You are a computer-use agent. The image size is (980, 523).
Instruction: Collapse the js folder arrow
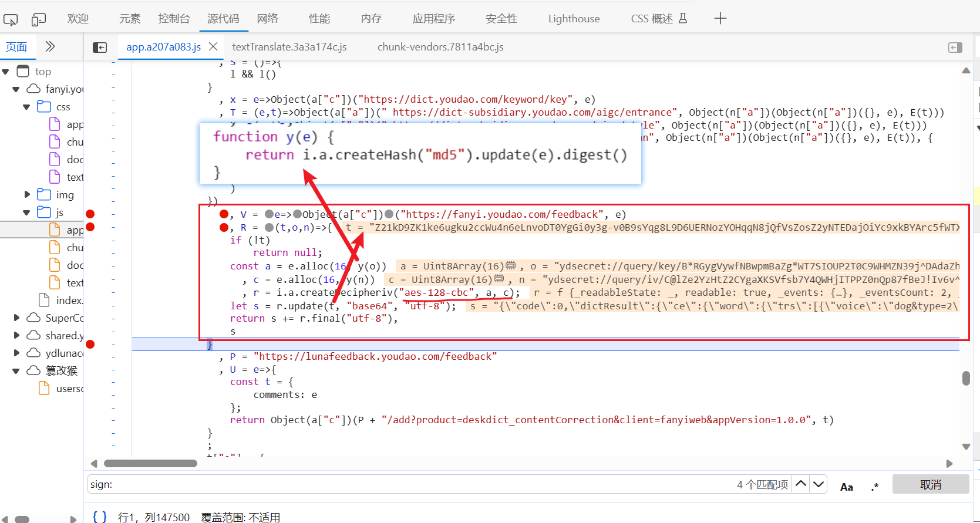click(26, 212)
